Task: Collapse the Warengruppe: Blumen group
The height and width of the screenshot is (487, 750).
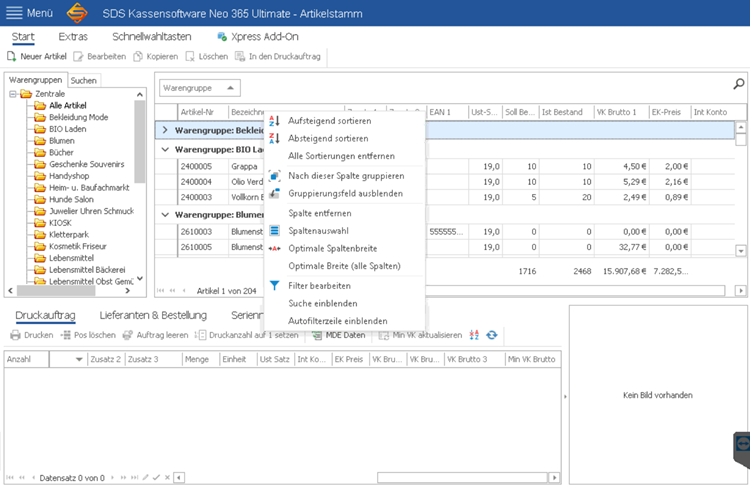Action: (165, 215)
